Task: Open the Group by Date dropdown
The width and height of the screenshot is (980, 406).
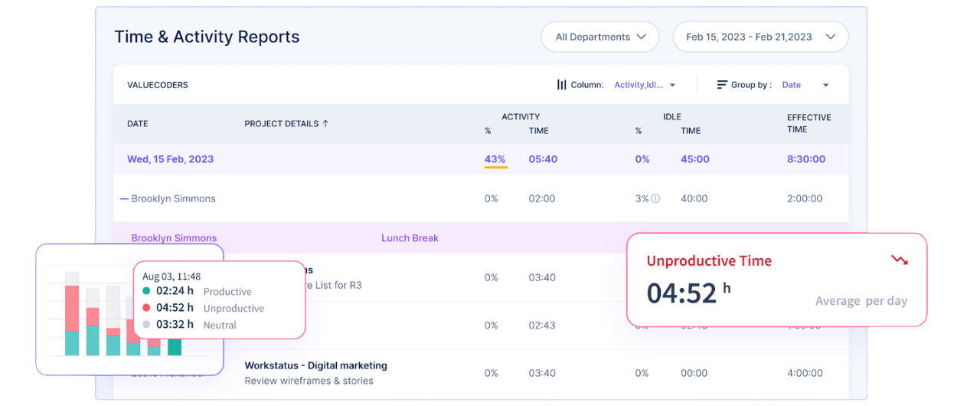Action: click(x=805, y=85)
